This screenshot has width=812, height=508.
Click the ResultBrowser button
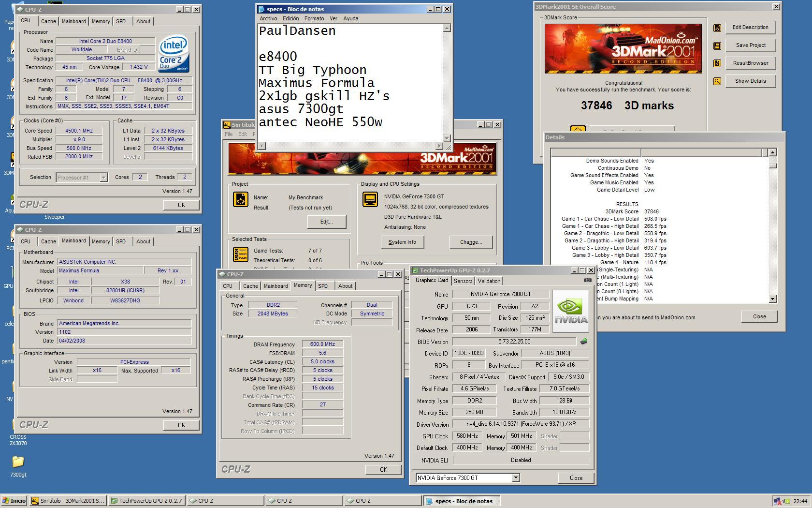[750, 63]
